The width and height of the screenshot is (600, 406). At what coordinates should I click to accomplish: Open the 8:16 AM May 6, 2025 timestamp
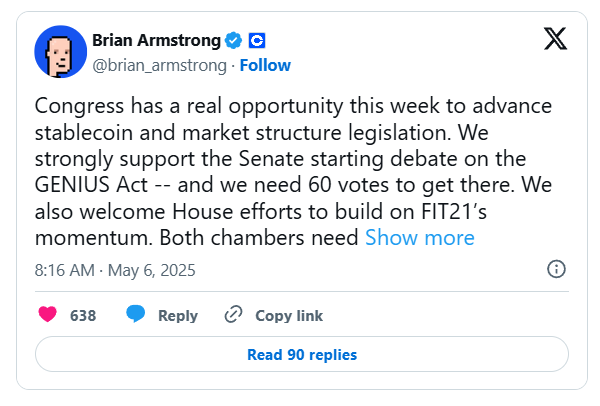point(115,270)
